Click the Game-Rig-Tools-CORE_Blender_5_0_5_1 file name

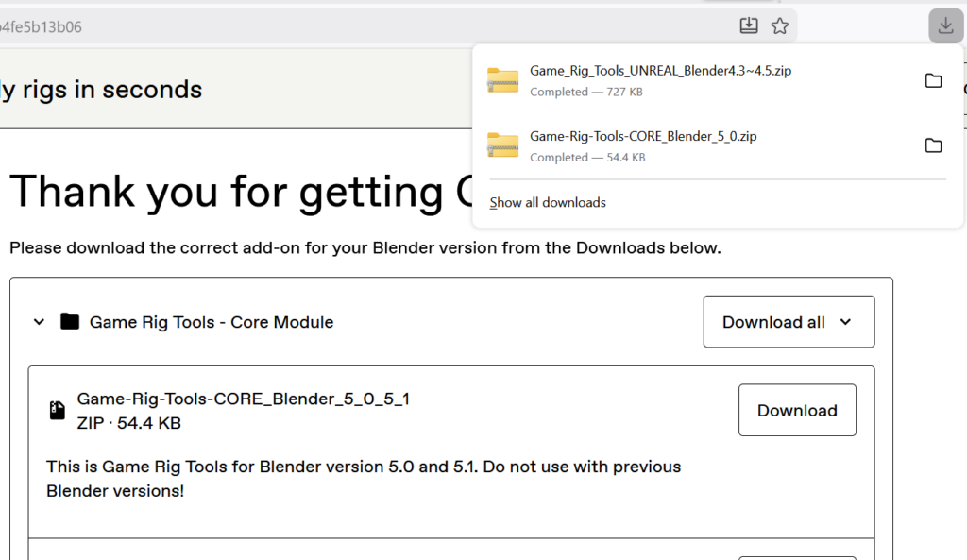click(x=243, y=399)
